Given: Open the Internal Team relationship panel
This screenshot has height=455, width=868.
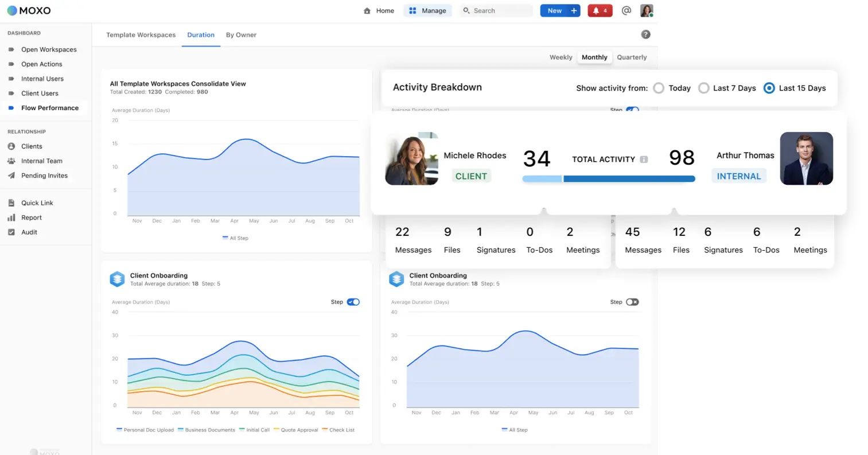Looking at the screenshot, I should (x=42, y=161).
